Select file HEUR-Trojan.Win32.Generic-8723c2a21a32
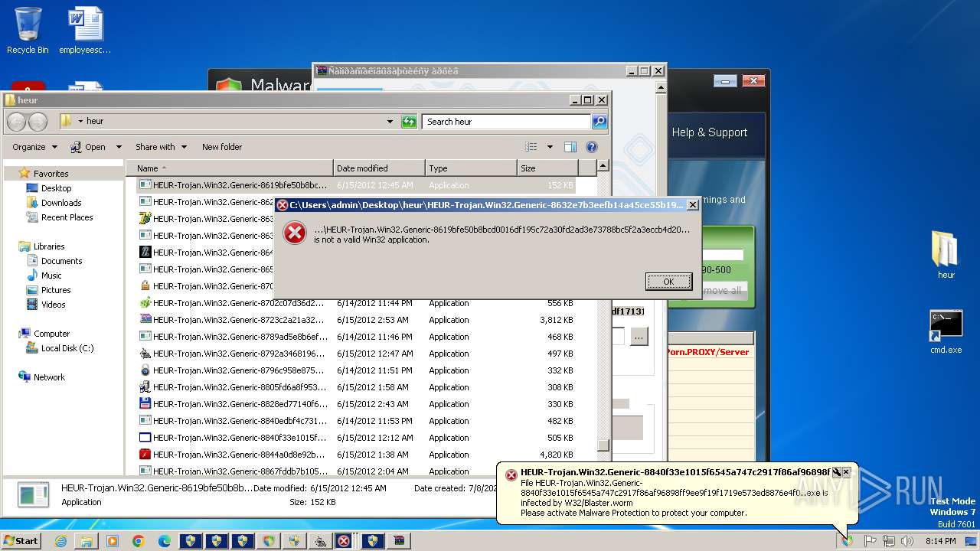 (356, 320)
